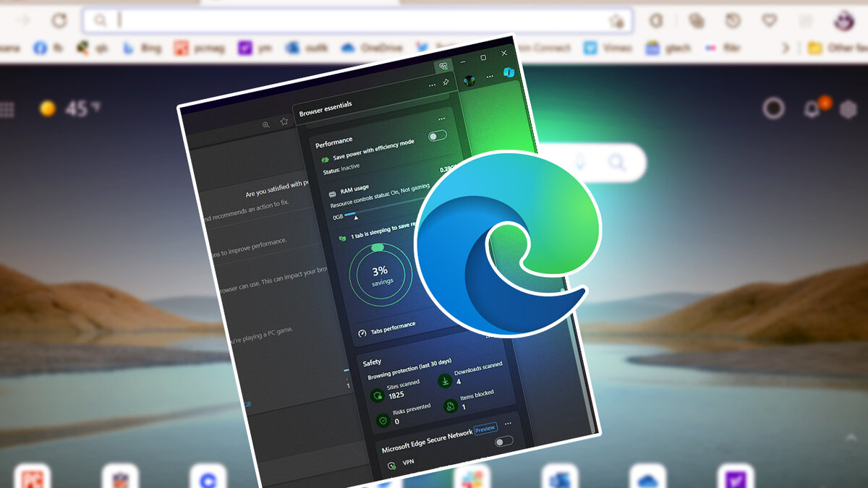Image resolution: width=868 pixels, height=488 pixels.
Task: Click refresh button in background browser
Action: pos(59,21)
